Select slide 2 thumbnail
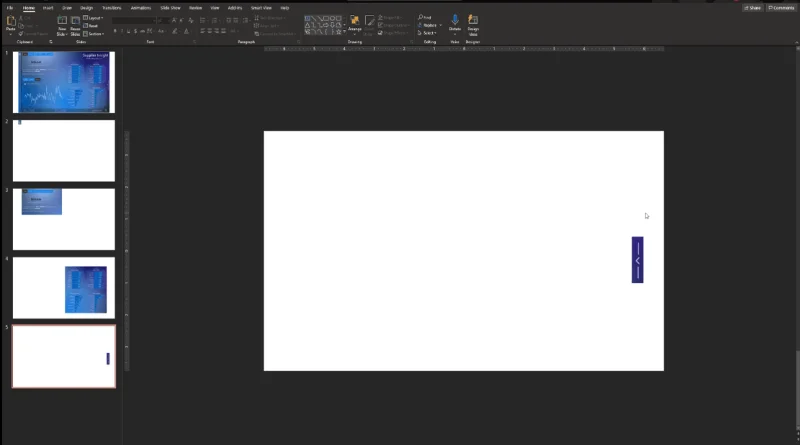Screen dimensions: 800x445 (x=64, y=151)
